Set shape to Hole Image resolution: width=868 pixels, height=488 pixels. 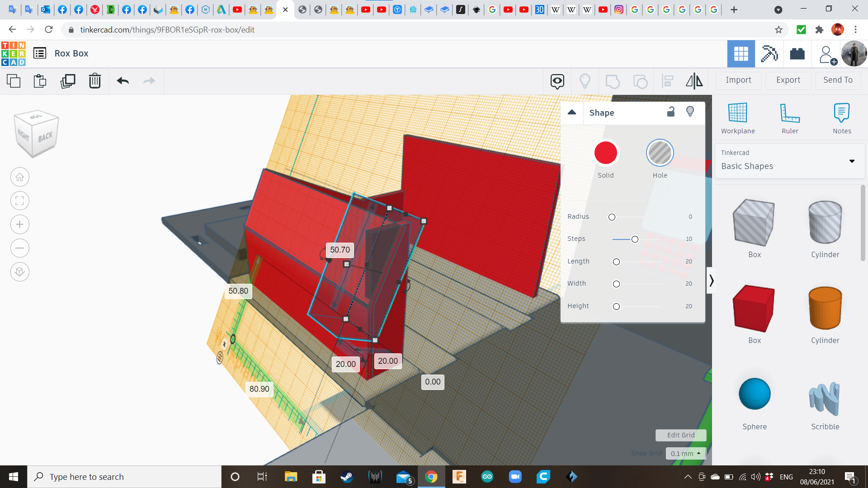[660, 153]
